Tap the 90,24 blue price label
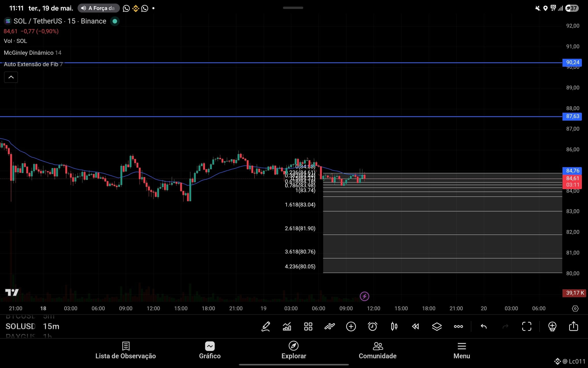Screen dimensions: 588x368 click(572, 62)
